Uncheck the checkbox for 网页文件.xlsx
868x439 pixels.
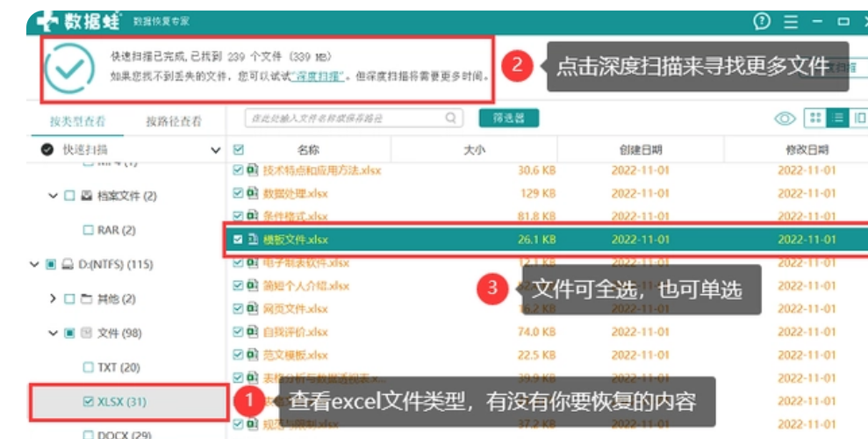[238, 308]
